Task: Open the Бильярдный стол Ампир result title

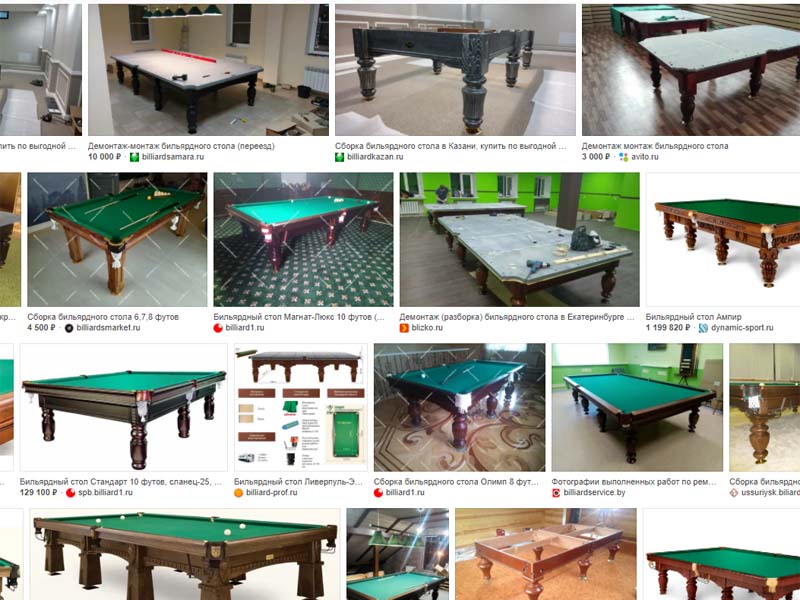Action: point(693,317)
